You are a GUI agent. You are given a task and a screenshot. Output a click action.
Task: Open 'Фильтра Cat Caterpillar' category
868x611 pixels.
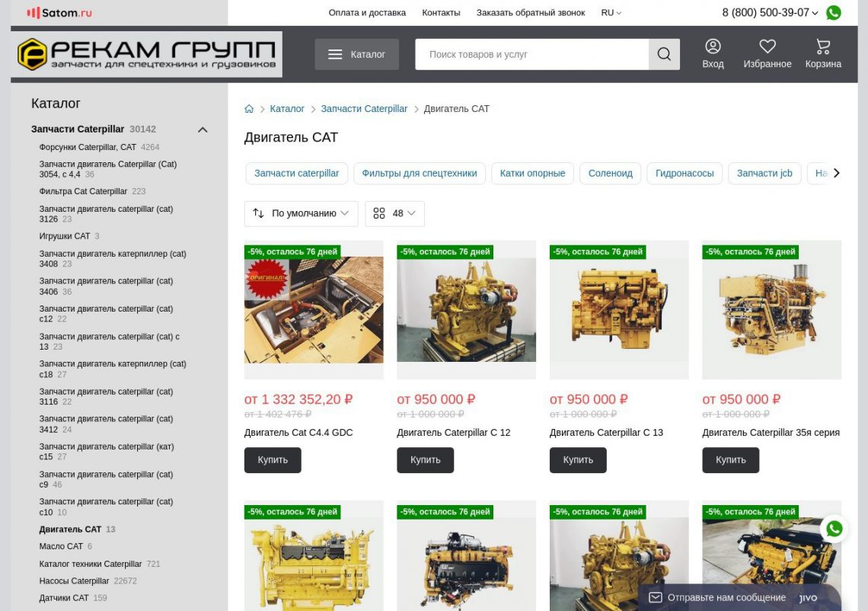(83, 191)
